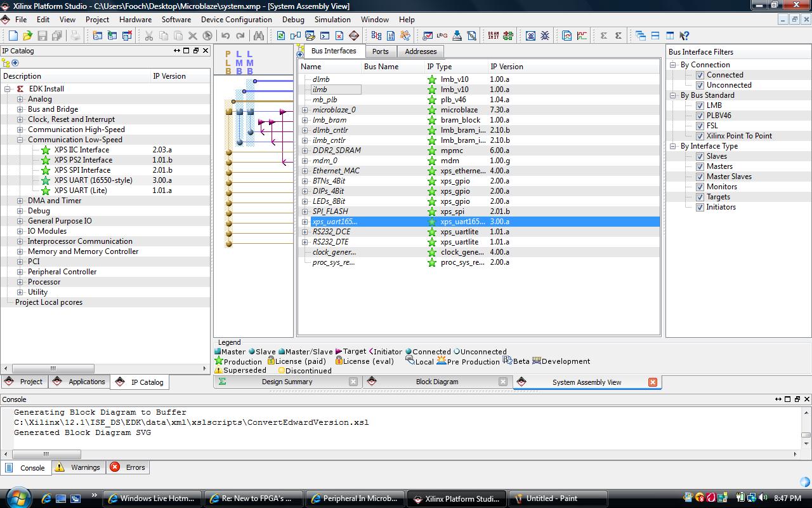
Task: Click the framed XMD debug bug icon
Action: (530, 36)
